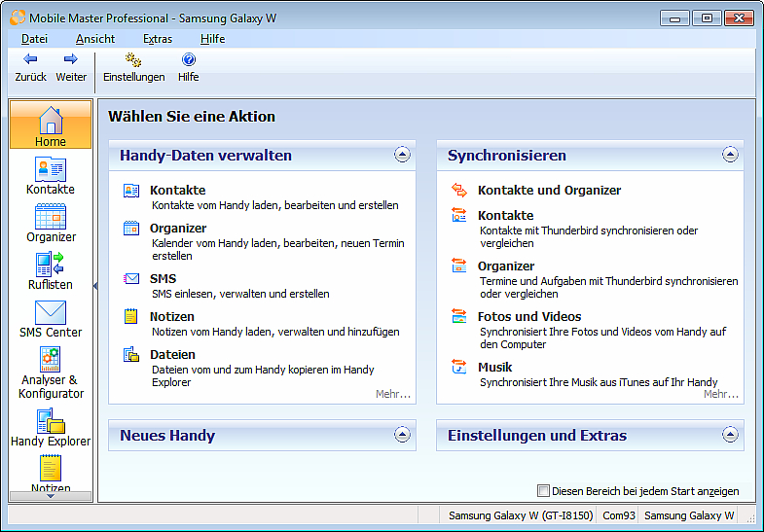Open Organizer link under Synchronisieren

point(506,266)
